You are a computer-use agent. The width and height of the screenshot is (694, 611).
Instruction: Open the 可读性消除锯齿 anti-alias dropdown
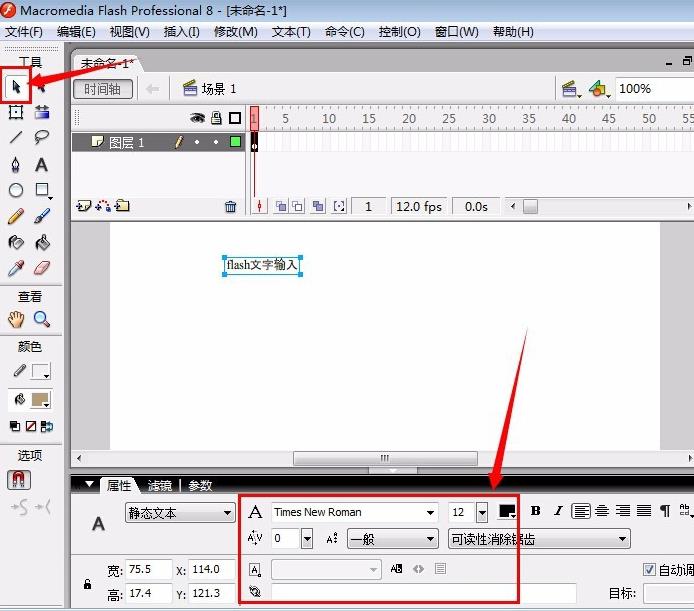point(539,539)
